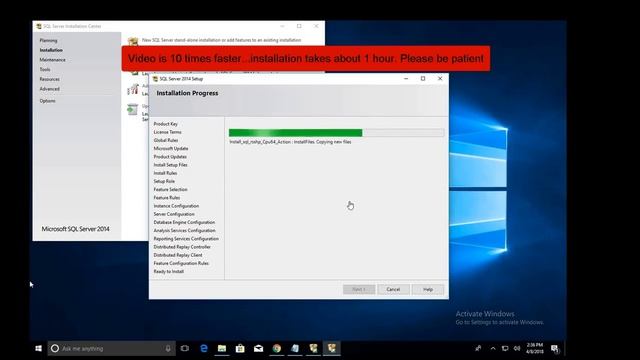Click the 'Feature Selection' setup step

[170, 189]
